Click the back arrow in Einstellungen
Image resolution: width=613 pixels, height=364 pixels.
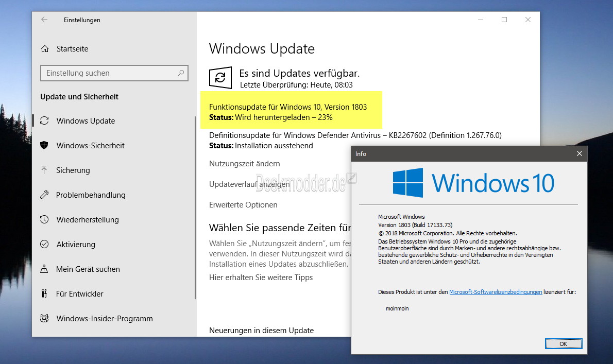[x=45, y=20]
